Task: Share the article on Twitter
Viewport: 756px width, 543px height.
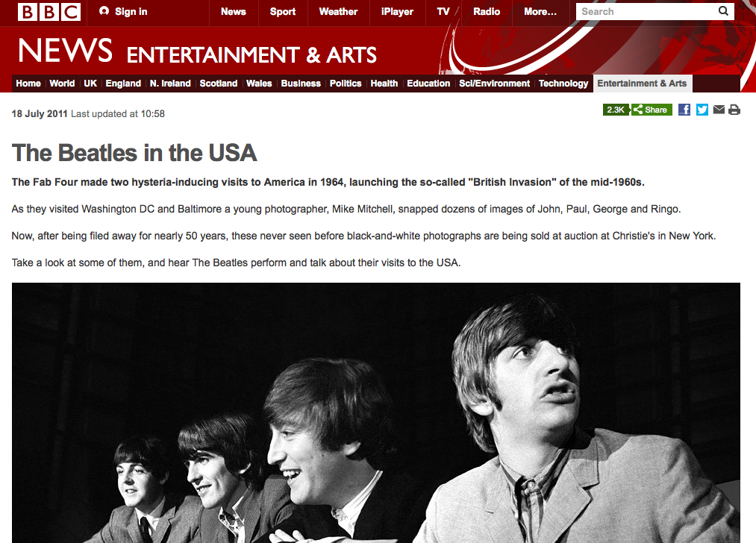Action: [x=702, y=110]
